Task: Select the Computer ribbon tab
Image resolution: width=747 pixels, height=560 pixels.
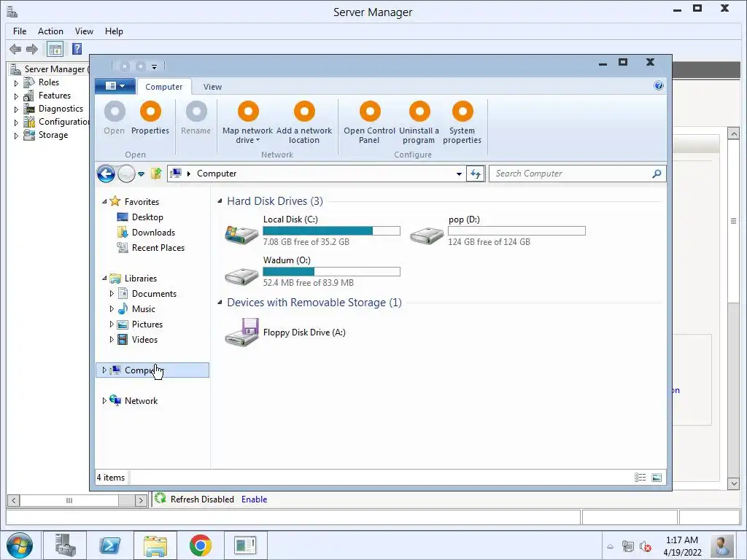Action: (x=164, y=87)
